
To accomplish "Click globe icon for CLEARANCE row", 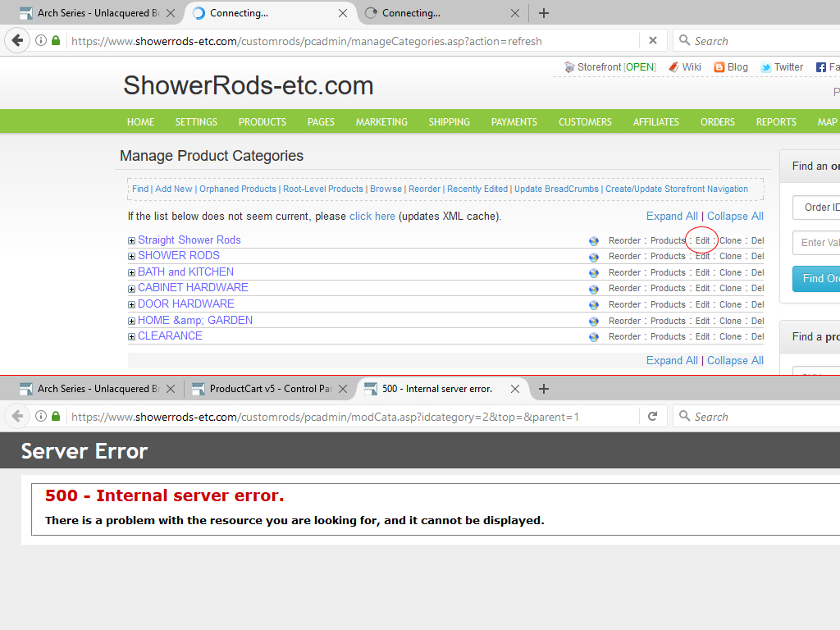I will pos(594,337).
